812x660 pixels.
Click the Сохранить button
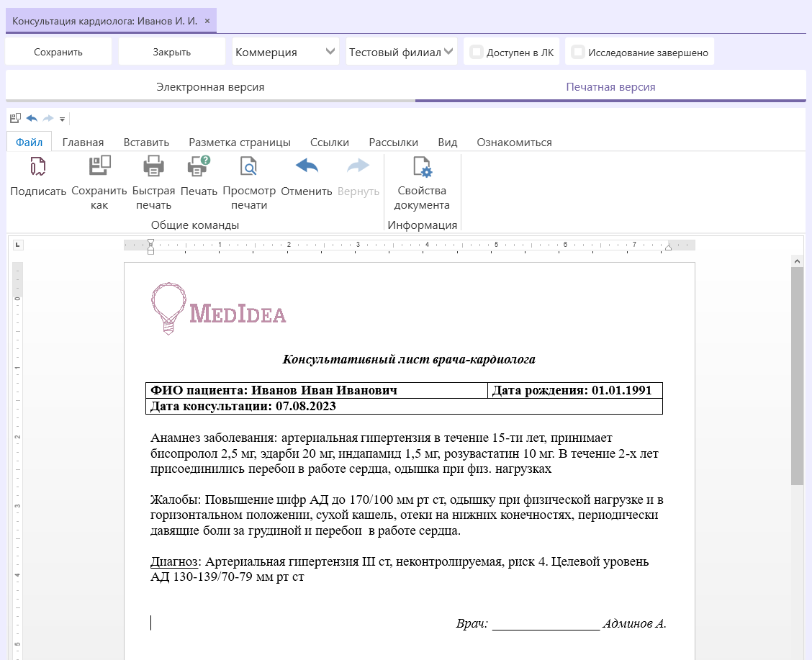(58, 52)
